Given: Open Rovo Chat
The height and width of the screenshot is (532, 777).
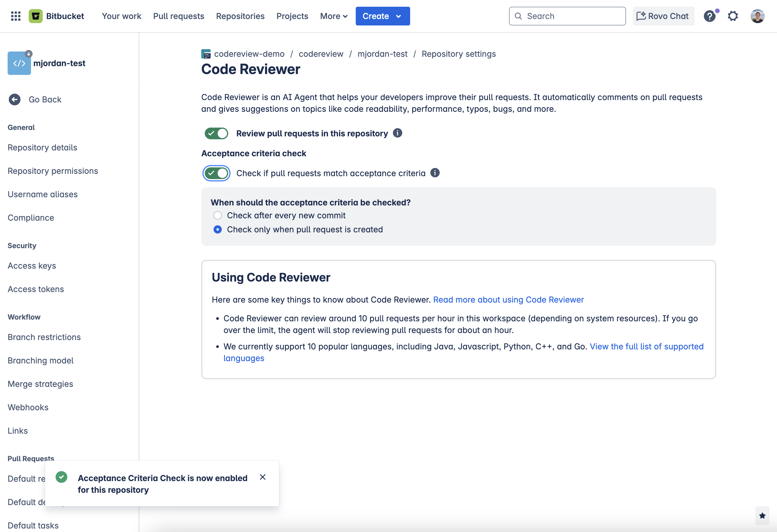Looking at the screenshot, I should click(663, 16).
